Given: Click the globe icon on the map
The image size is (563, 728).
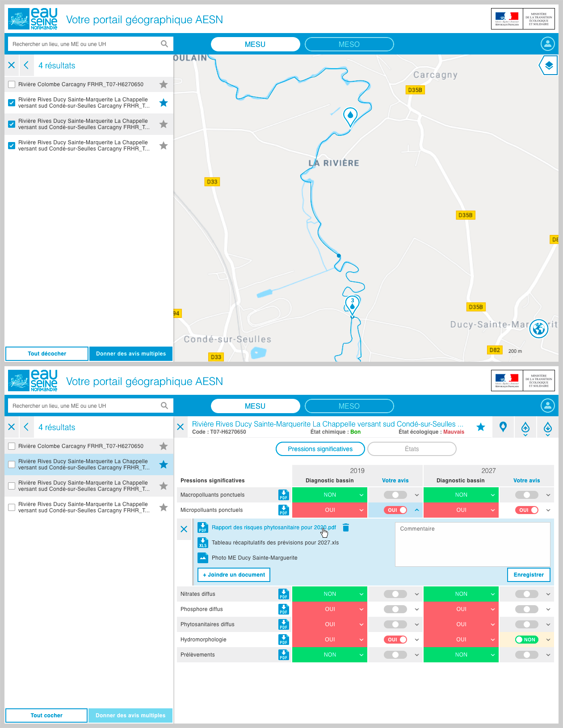Looking at the screenshot, I should pyautogui.click(x=538, y=329).
